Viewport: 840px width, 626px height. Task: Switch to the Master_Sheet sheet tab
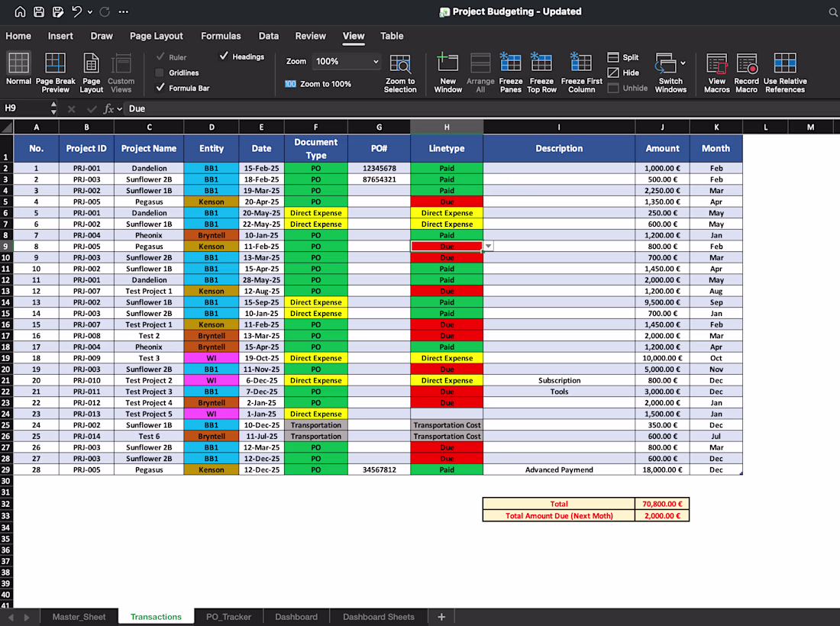(79, 617)
